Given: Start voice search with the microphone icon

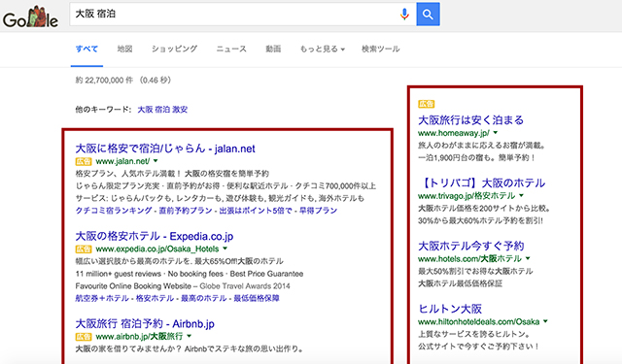Looking at the screenshot, I should tap(404, 15).
